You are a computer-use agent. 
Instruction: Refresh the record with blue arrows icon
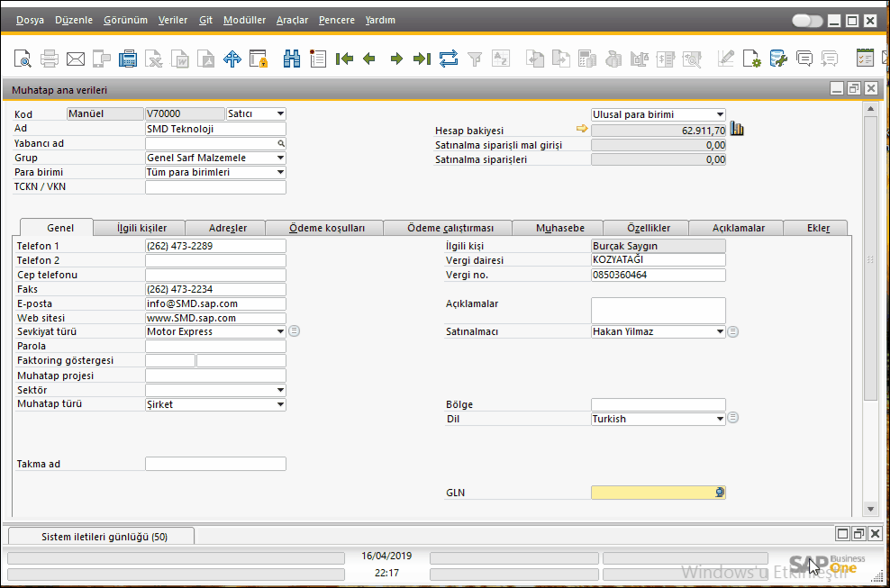coord(449,59)
